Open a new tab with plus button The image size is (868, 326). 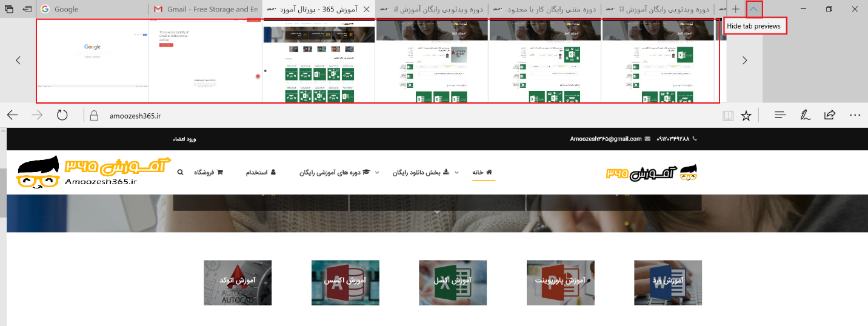coord(735,9)
